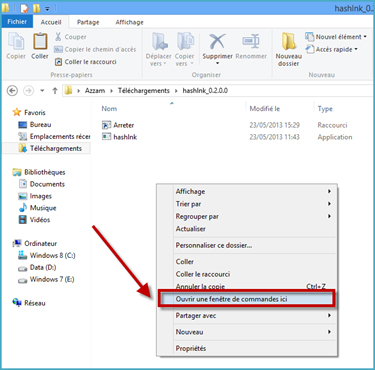Select the hashlnk application file

[119, 137]
